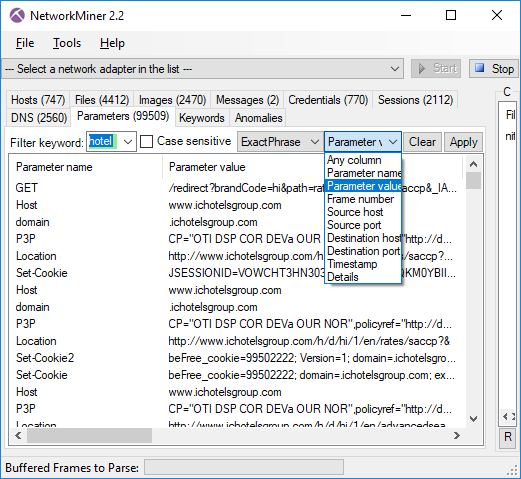Click the vertical scrollbar up arrow
521x479 pixels.
tap(473, 164)
